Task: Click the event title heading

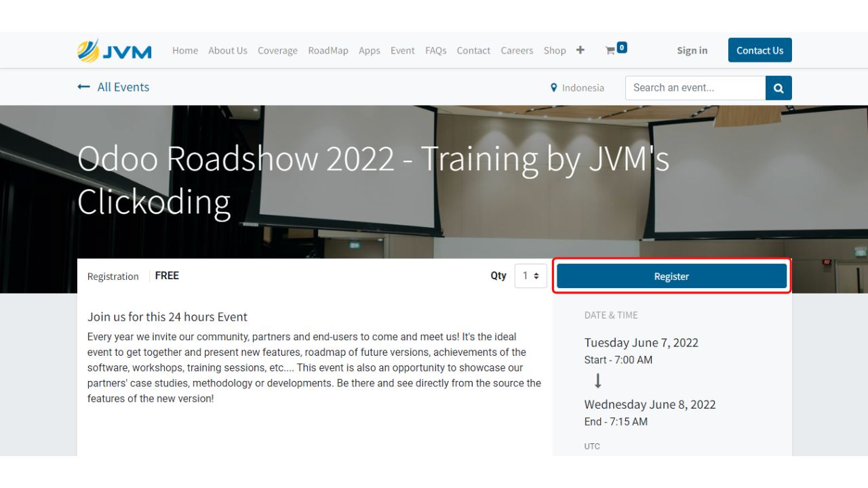Action: click(373, 180)
